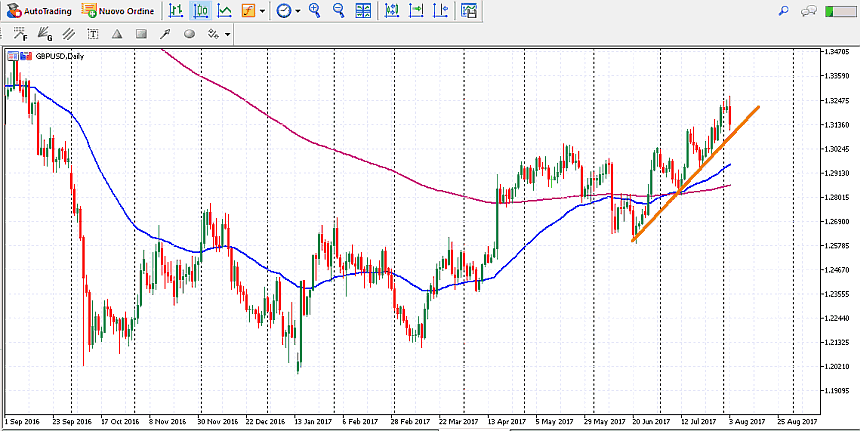This screenshot has width=860, height=431.
Task: Switch chart to bar chart view
Action: coord(176,11)
